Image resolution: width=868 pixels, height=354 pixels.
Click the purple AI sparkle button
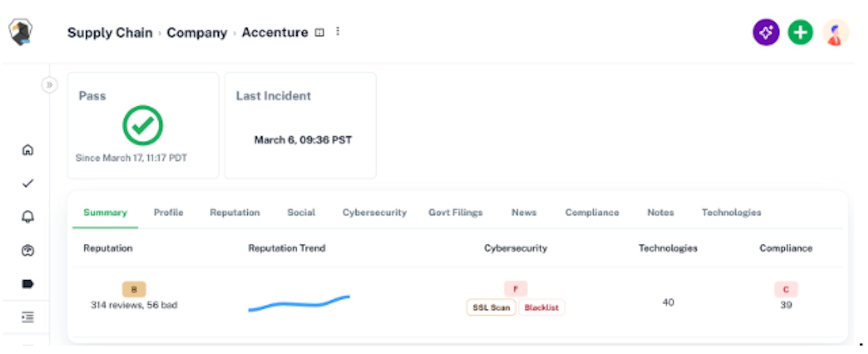click(766, 32)
